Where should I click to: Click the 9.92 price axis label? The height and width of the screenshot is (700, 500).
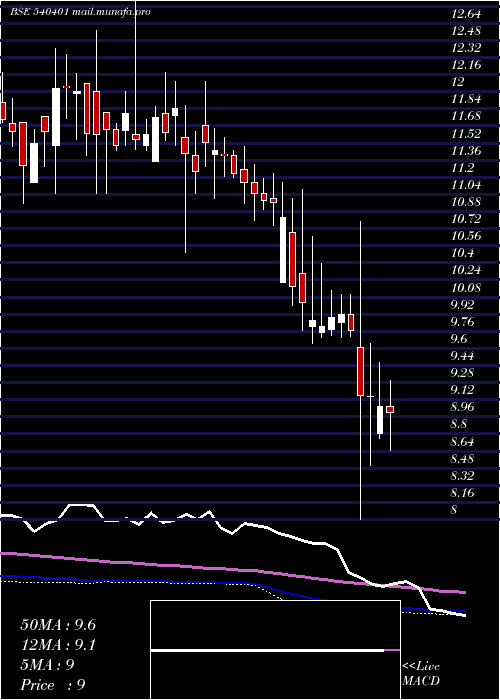pos(463,305)
